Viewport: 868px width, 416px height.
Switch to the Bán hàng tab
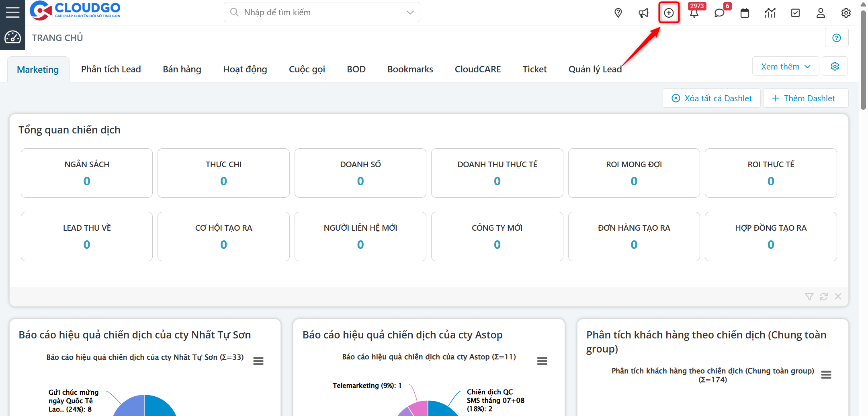click(x=182, y=69)
